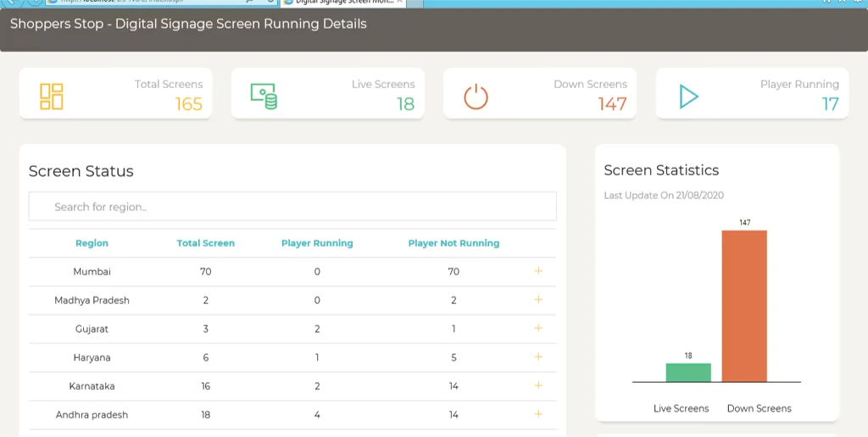Select the Mumbai region cell
Image resolution: width=868 pixels, height=437 pixels.
(x=92, y=272)
